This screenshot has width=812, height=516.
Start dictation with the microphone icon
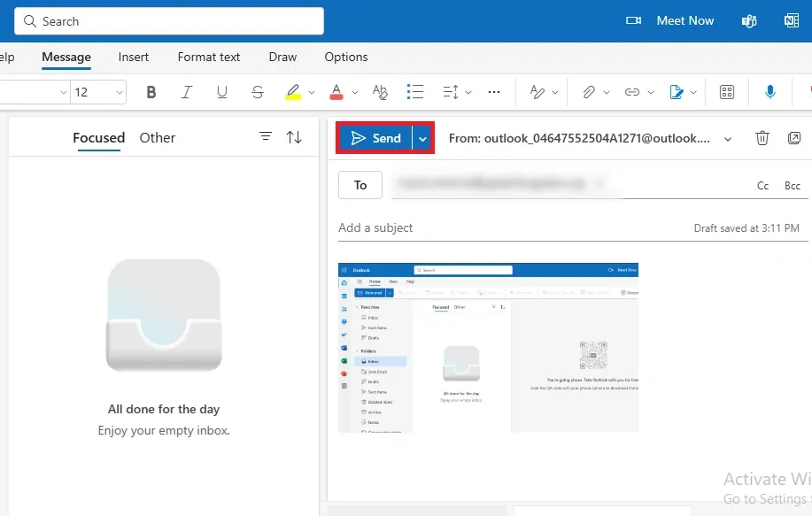769,91
